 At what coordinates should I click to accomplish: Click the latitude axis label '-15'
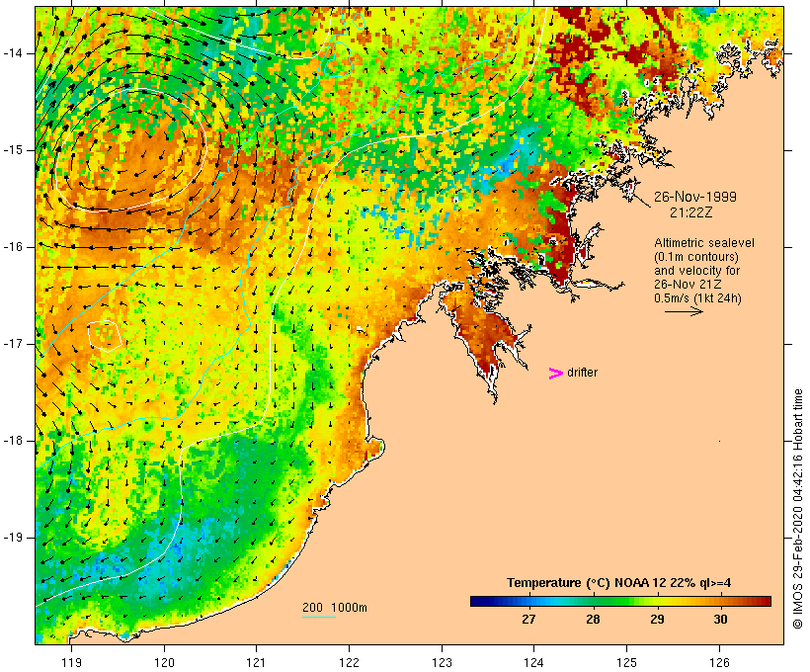(x=13, y=150)
